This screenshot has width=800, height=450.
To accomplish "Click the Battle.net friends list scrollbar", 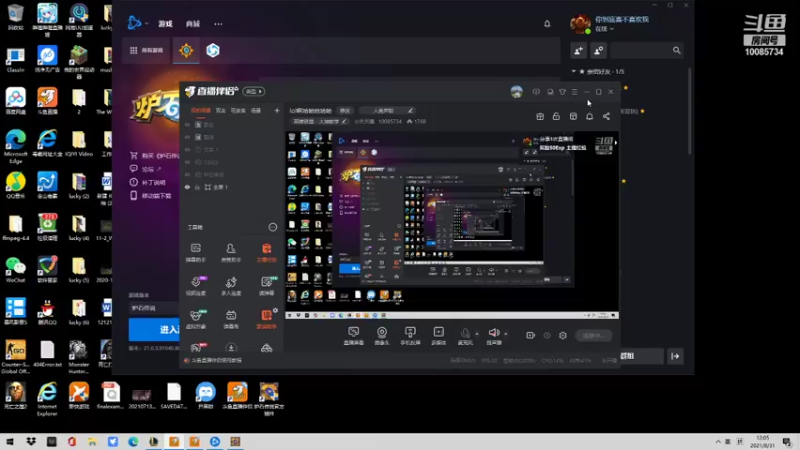I will [x=690, y=110].
